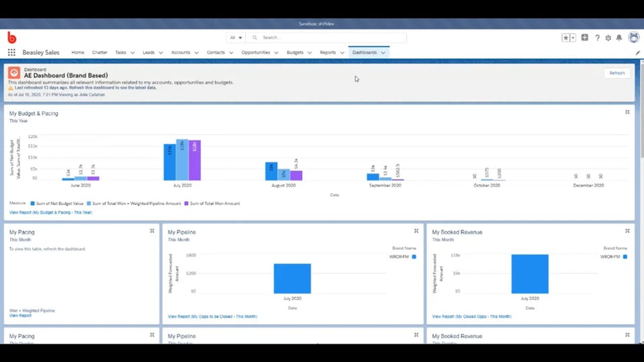Screen dimensions: 644x362
Task: Click the AE Dashboard (Brand Based) title
Action: coord(66,75)
